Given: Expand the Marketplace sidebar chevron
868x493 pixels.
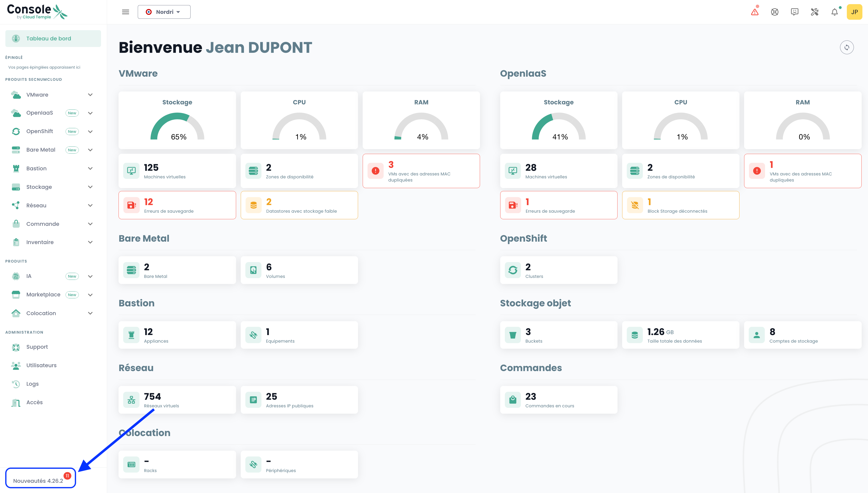Looking at the screenshot, I should [90, 295].
